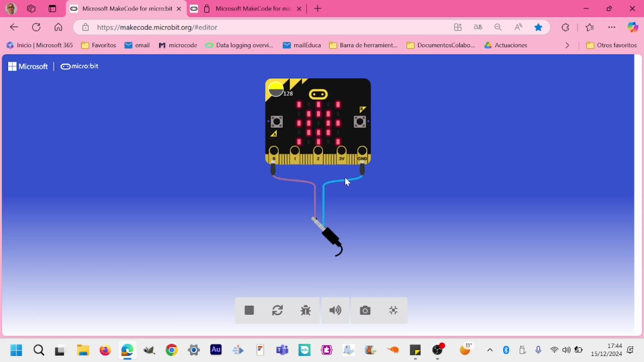Take a simulator screenshot with camera icon
644x362 pixels.
click(365, 310)
